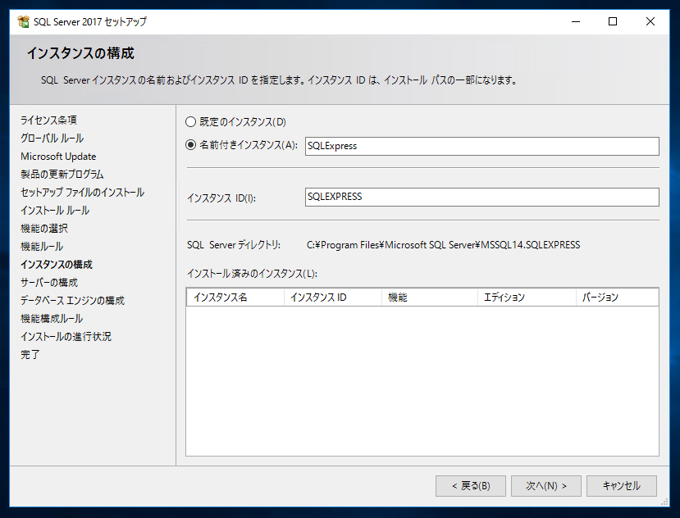Click the エディション column header
The width and height of the screenshot is (680, 518).
pyautogui.click(x=527, y=298)
